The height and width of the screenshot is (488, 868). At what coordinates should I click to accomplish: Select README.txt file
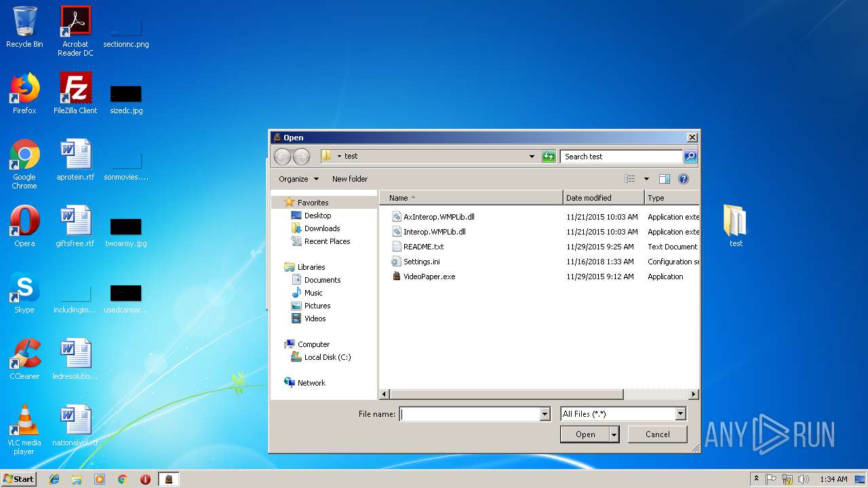tap(423, 247)
